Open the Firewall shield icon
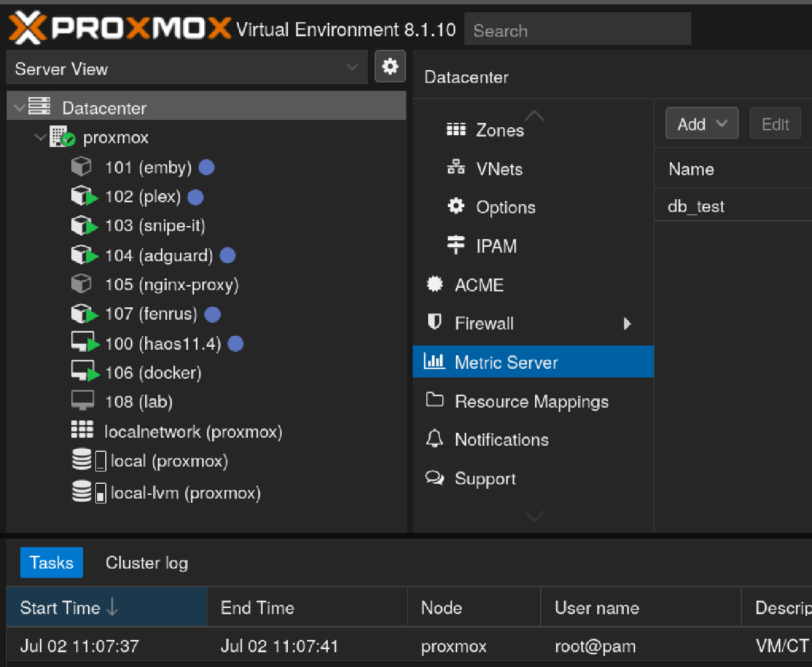The width and height of the screenshot is (812, 667). pyautogui.click(x=434, y=322)
